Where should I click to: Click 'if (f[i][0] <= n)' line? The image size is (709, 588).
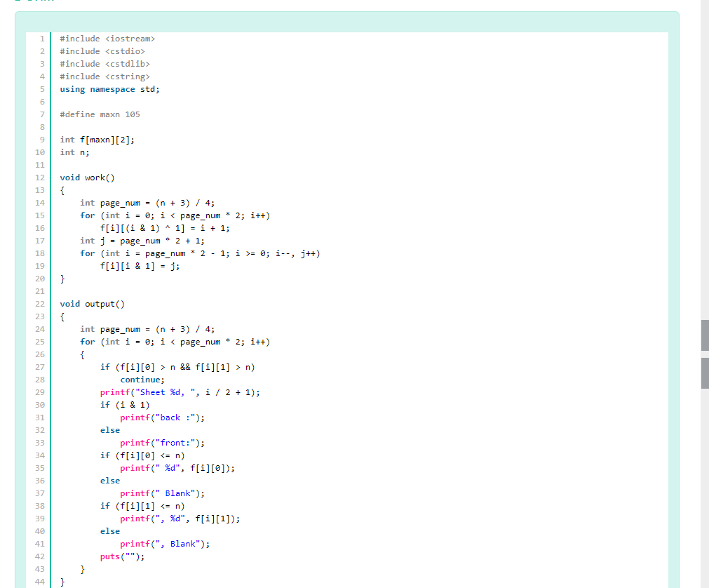click(142, 456)
